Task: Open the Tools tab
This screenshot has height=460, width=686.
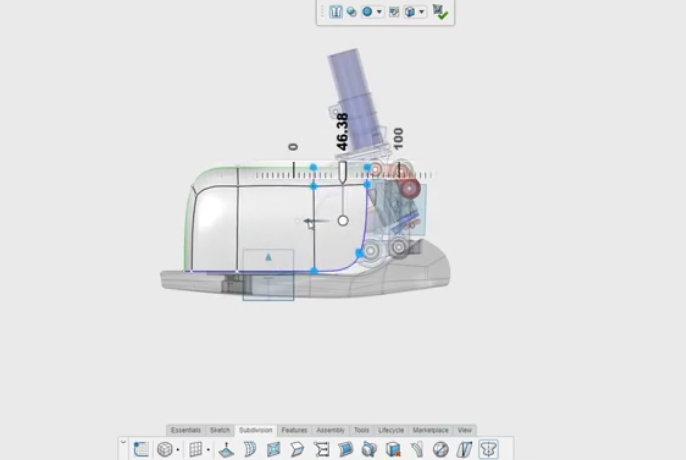Action: point(361,430)
